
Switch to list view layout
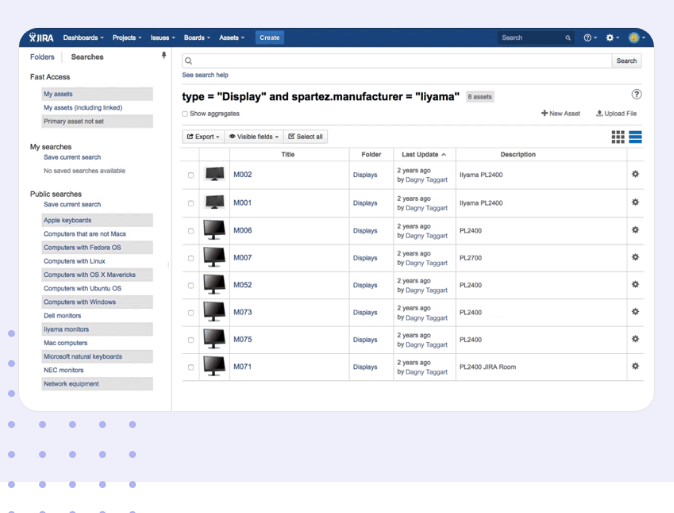(635, 137)
